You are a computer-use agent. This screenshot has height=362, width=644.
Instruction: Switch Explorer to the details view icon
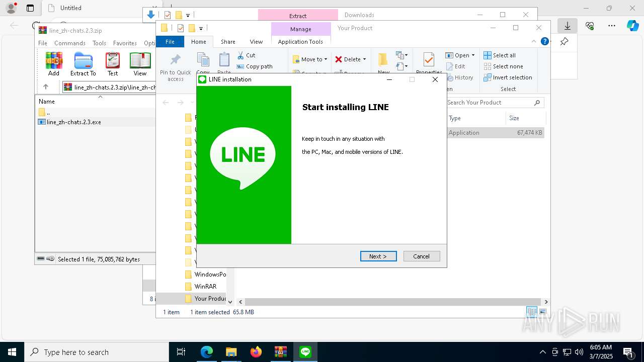pyautogui.click(x=532, y=312)
